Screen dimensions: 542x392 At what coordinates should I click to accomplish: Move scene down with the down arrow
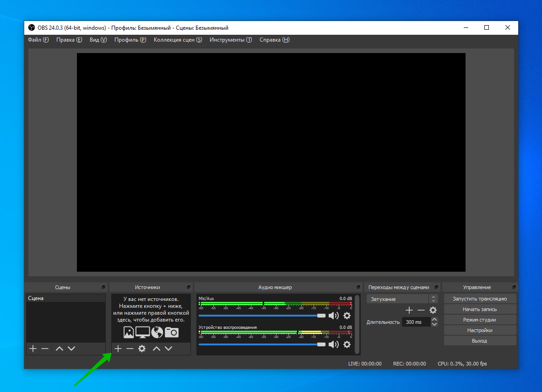click(x=71, y=349)
